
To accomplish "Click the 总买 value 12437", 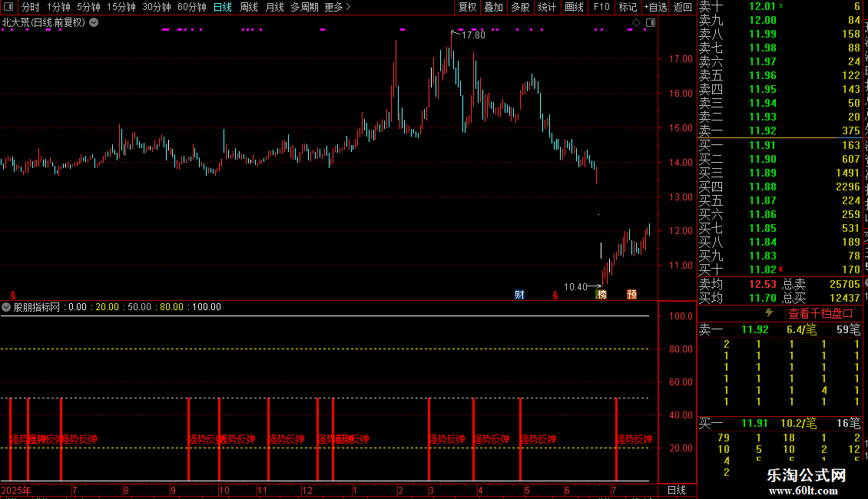I will coord(845,298).
